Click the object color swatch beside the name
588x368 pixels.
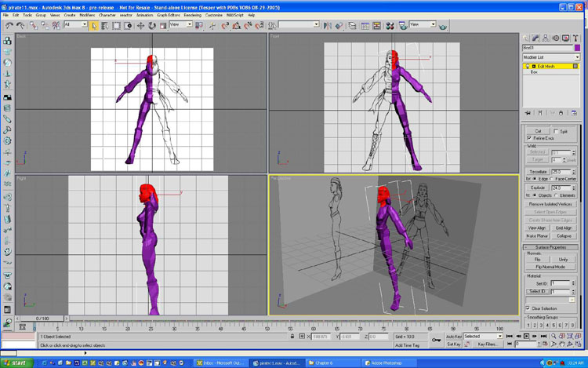[577, 48]
